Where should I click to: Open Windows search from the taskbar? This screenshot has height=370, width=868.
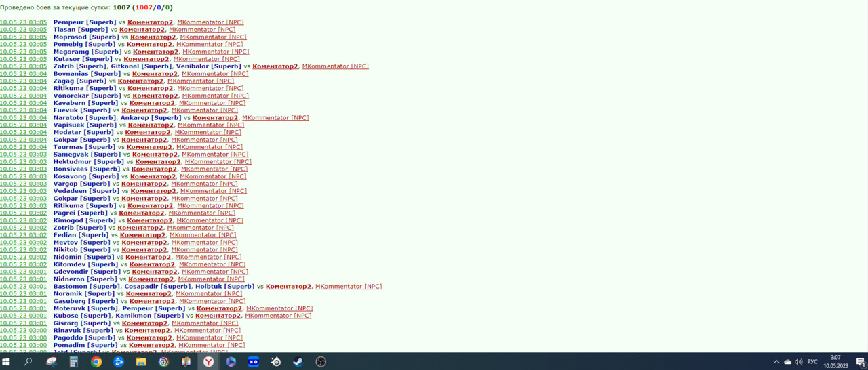[x=28, y=362]
